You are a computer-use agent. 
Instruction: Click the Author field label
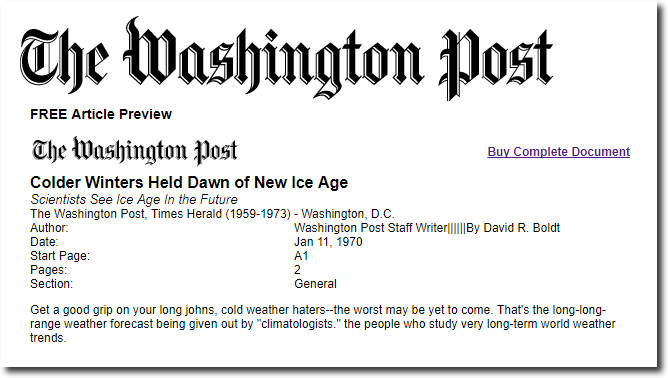pyautogui.click(x=49, y=228)
